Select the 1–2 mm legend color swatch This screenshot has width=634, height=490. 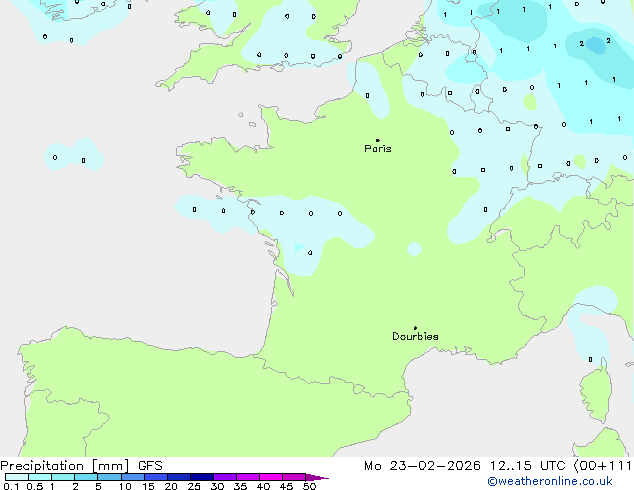click(x=63, y=477)
